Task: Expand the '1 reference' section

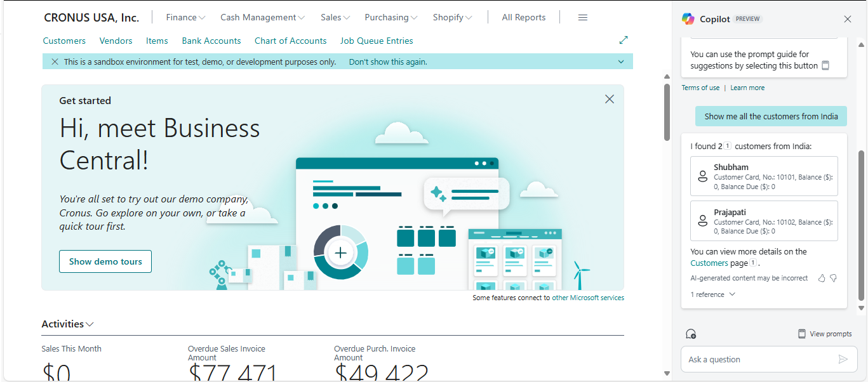Action: click(x=712, y=294)
